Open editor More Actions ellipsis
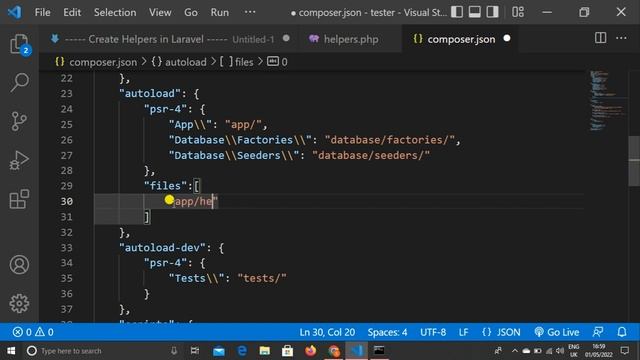 (x=621, y=38)
